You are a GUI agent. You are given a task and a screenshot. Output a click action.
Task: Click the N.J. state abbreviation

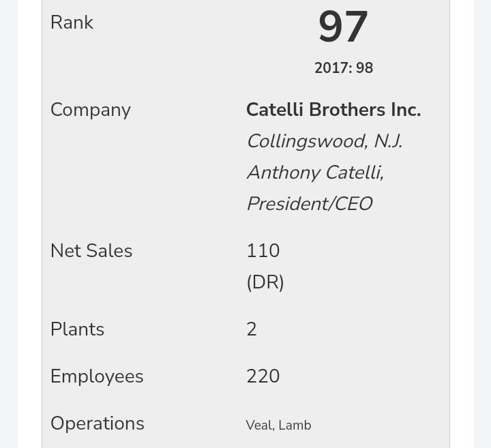tap(387, 141)
